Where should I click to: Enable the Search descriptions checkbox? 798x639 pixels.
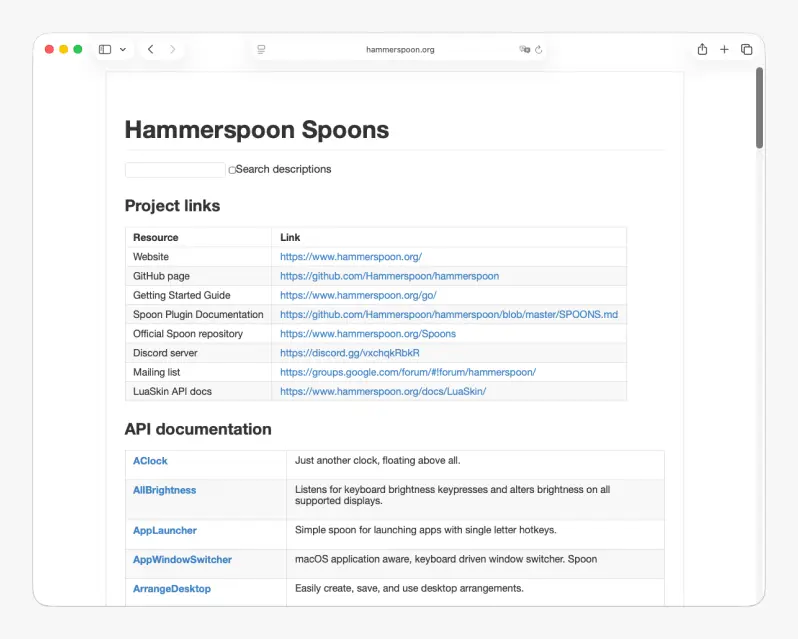pyautogui.click(x=232, y=170)
